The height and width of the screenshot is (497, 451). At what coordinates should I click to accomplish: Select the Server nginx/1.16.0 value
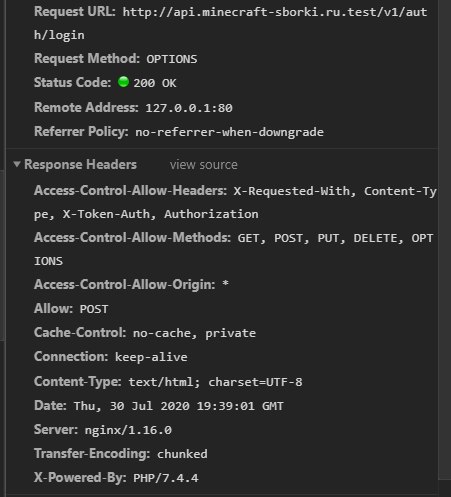128,430
